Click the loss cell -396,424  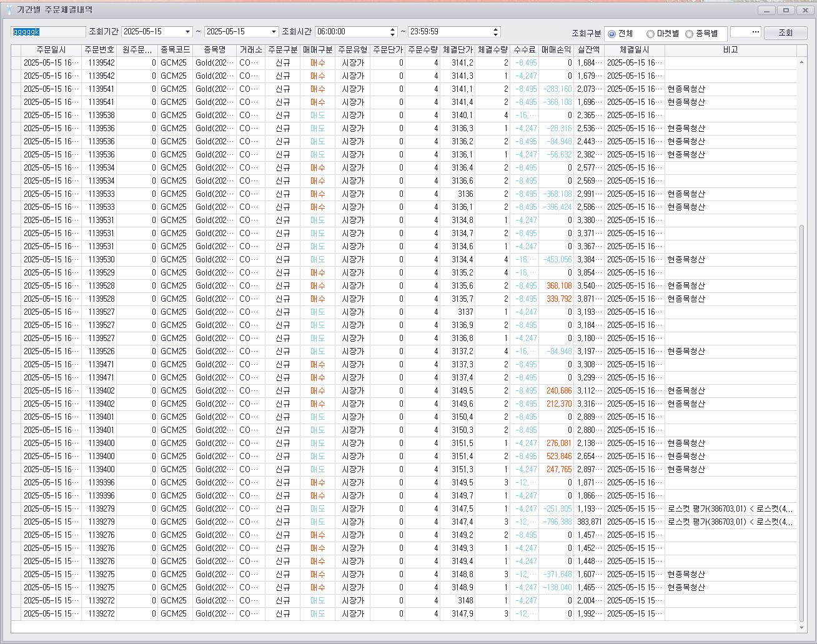(557, 207)
